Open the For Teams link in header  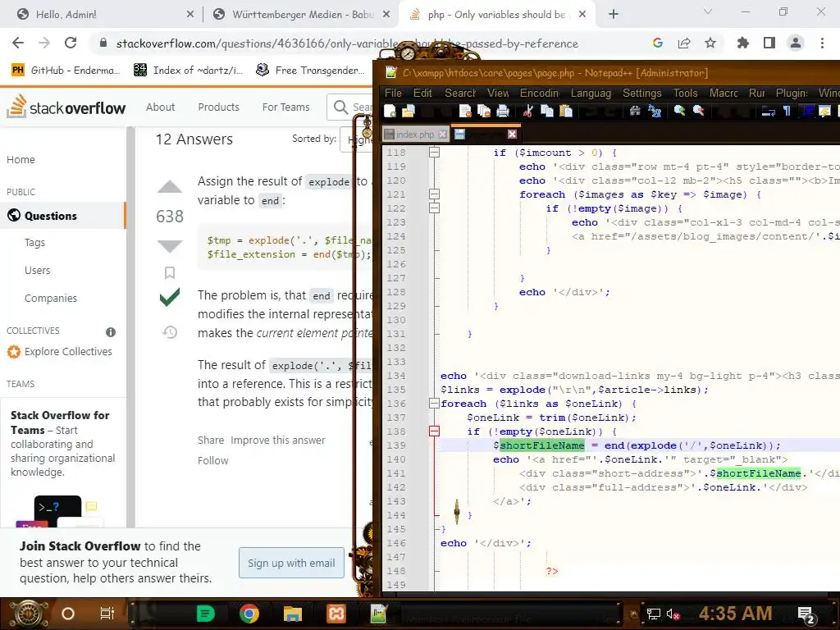point(286,107)
